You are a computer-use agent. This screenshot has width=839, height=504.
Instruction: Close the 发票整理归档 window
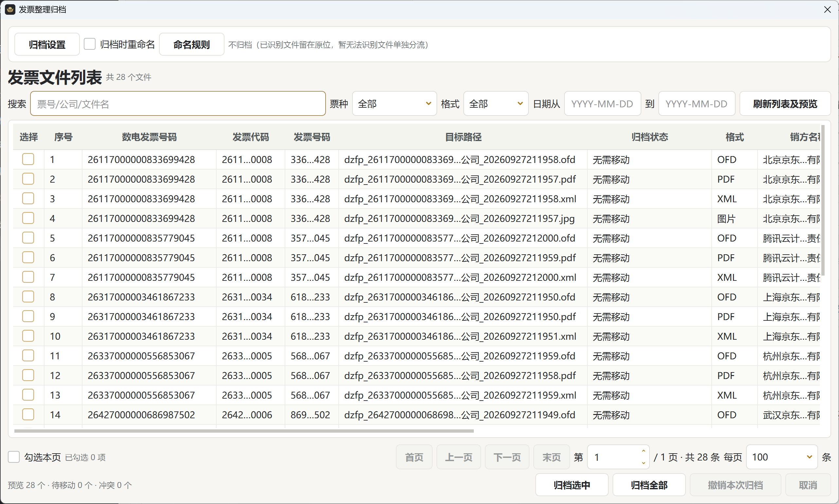827,9
